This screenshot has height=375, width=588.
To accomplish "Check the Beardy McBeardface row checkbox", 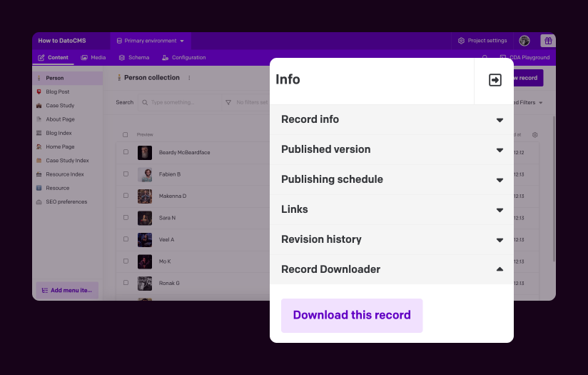I will [x=126, y=152].
